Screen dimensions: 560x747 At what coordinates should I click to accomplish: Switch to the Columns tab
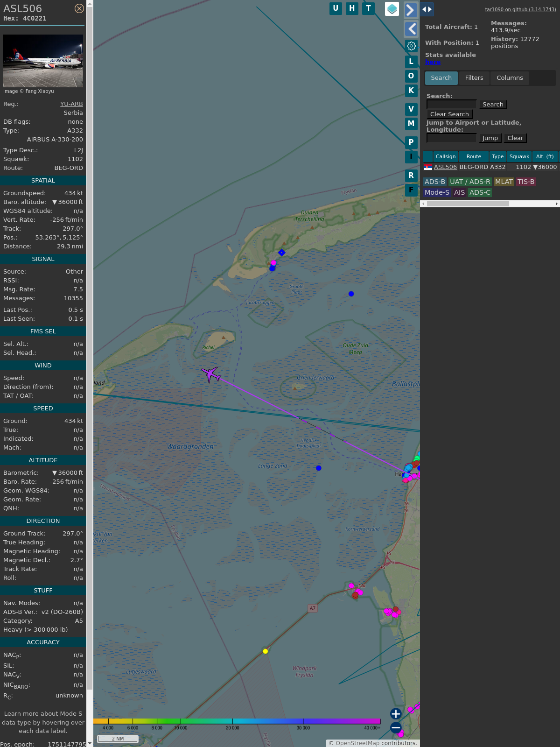click(510, 78)
